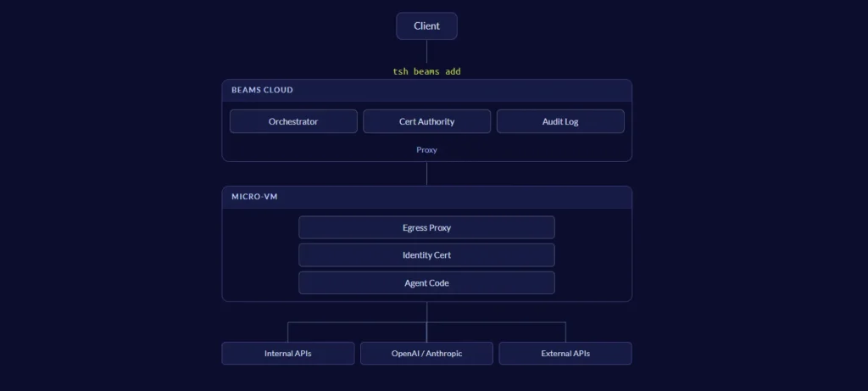Select the Proxy label in Beams Cloud
868x391 pixels.
[x=426, y=149]
